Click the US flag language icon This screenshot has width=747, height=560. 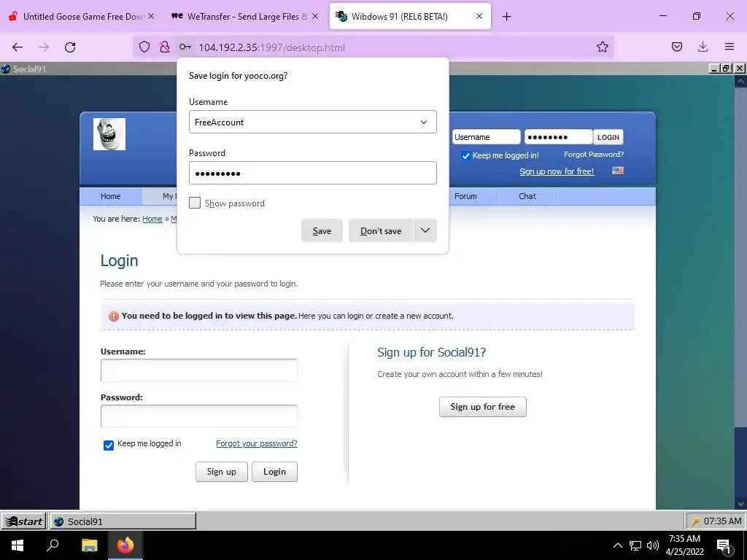618,171
